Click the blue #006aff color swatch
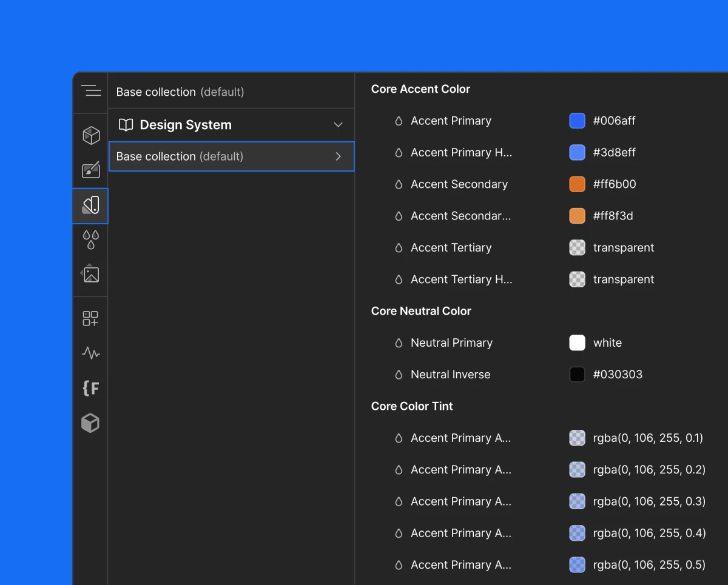The height and width of the screenshot is (585, 728). [x=577, y=121]
